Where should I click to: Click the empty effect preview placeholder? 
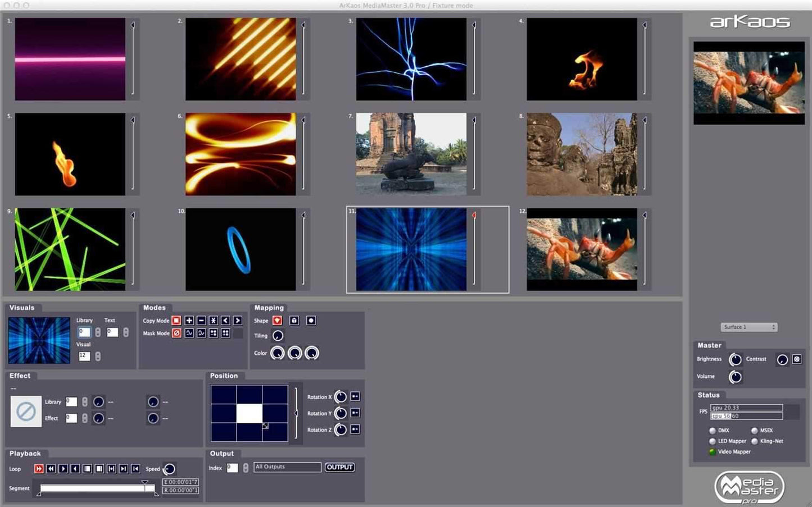(26, 412)
